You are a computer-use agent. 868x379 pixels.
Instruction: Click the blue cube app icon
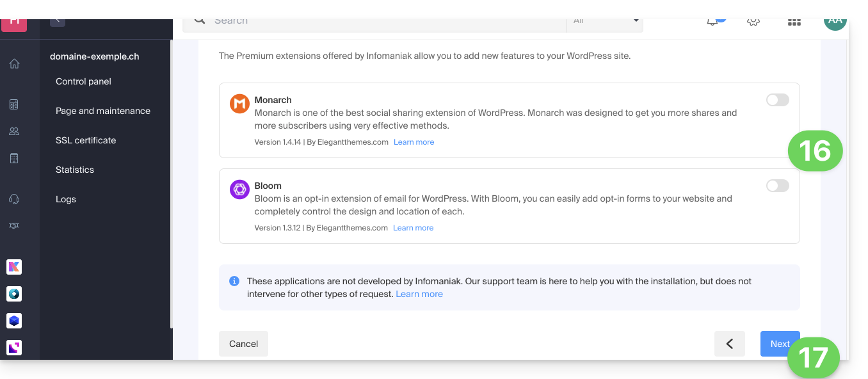pos(14,320)
